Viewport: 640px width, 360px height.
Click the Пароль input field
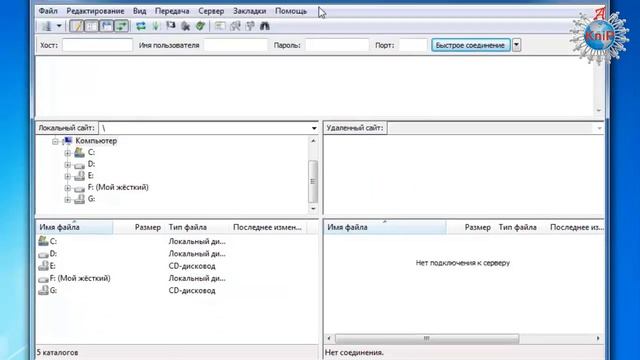337,45
